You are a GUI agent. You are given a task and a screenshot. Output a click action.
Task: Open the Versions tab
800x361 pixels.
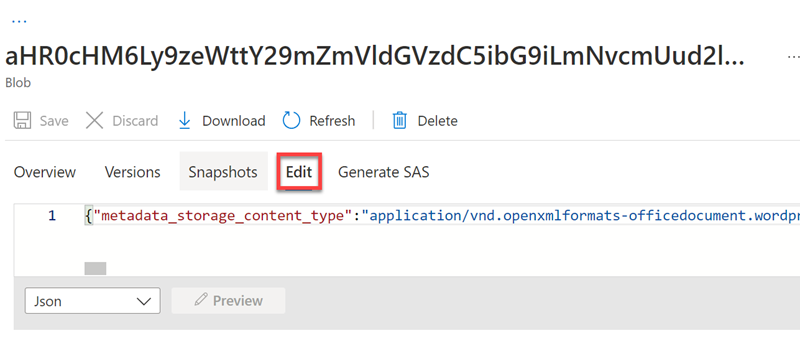tap(133, 172)
